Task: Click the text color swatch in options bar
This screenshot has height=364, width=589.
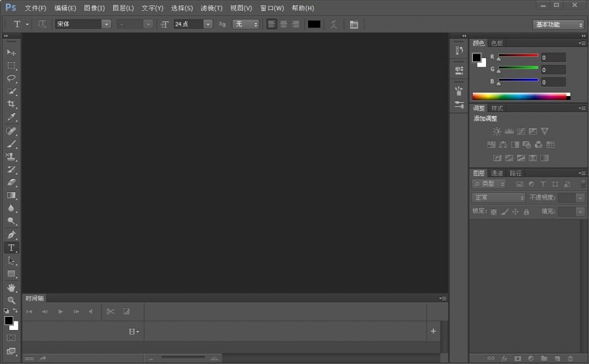Action: pyautogui.click(x=314, y=24)
